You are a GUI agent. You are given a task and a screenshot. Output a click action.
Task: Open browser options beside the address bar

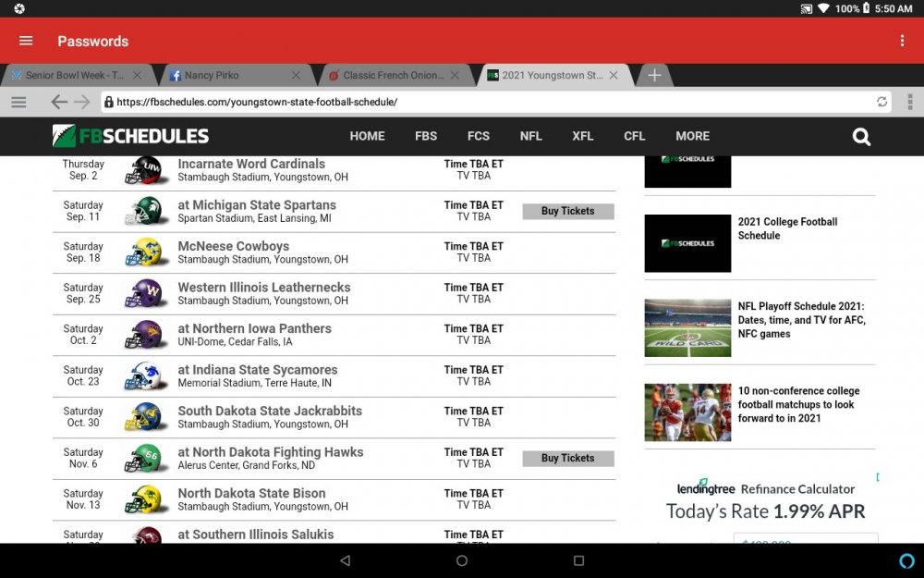910,102
